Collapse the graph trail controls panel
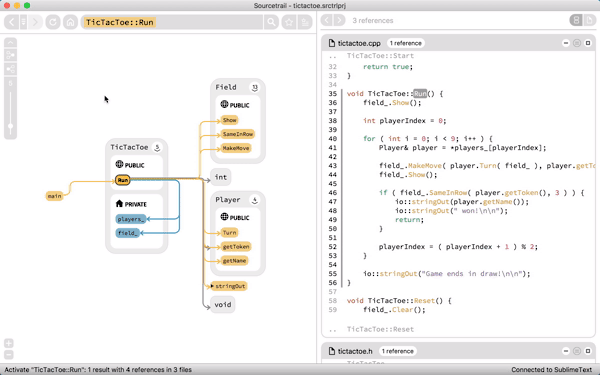This screenshot has height=375, width=600. point(10,42)
